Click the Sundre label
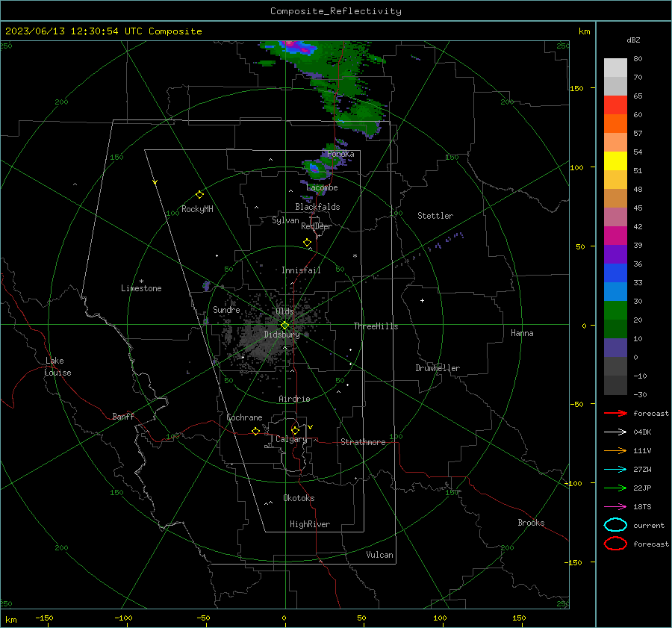This screenshot has height=628, width=672. [226, 310]
